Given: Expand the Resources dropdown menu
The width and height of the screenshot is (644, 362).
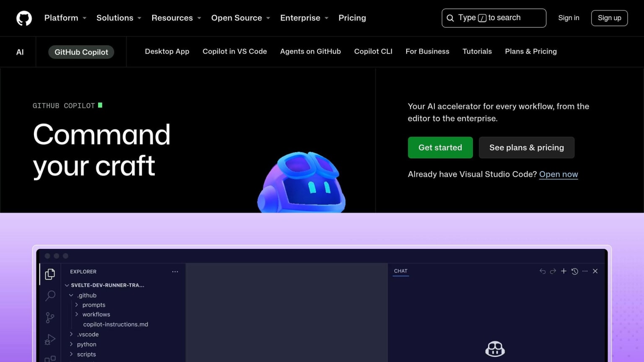Looking at the screenshot, I should coord(177,18).
